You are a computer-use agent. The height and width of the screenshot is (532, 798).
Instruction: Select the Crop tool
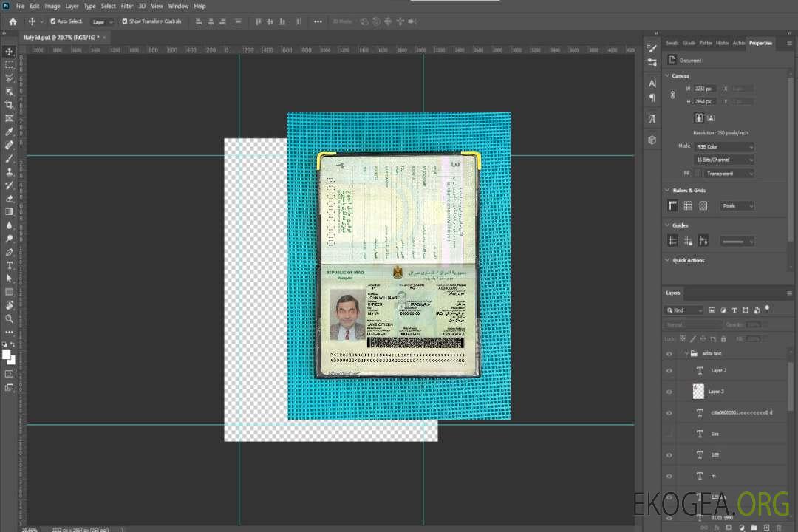(9, 105)
